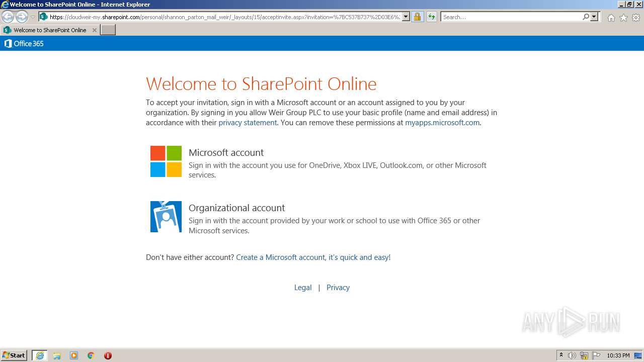Click the Internet Explorer back arrow
The width and height of the screenshot is (644, 362).
[8, 17]
